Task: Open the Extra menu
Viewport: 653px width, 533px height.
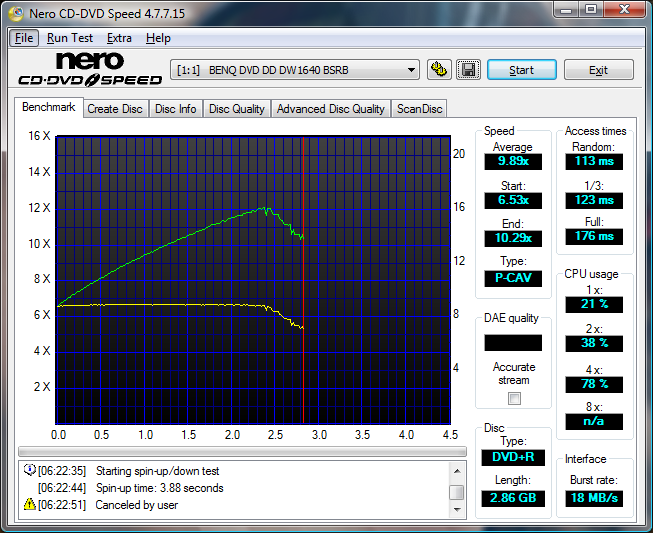Action: click(119, 38)
